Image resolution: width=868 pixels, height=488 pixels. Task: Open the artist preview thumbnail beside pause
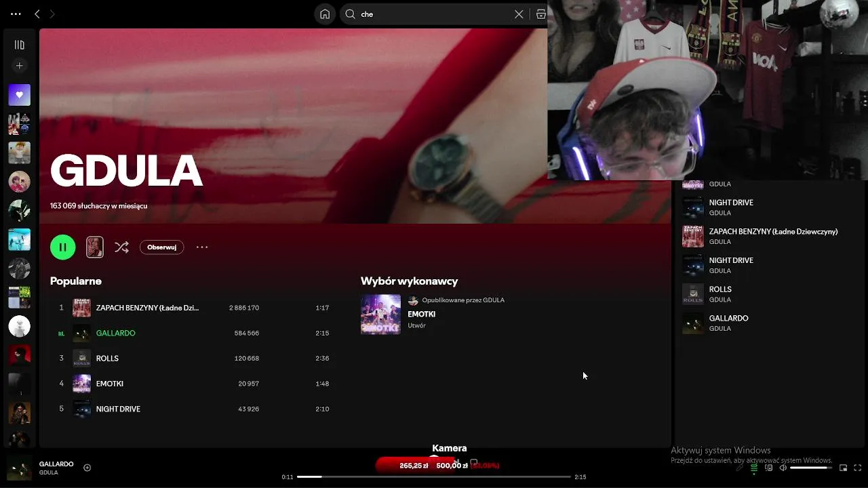click(x=95, y=247)
